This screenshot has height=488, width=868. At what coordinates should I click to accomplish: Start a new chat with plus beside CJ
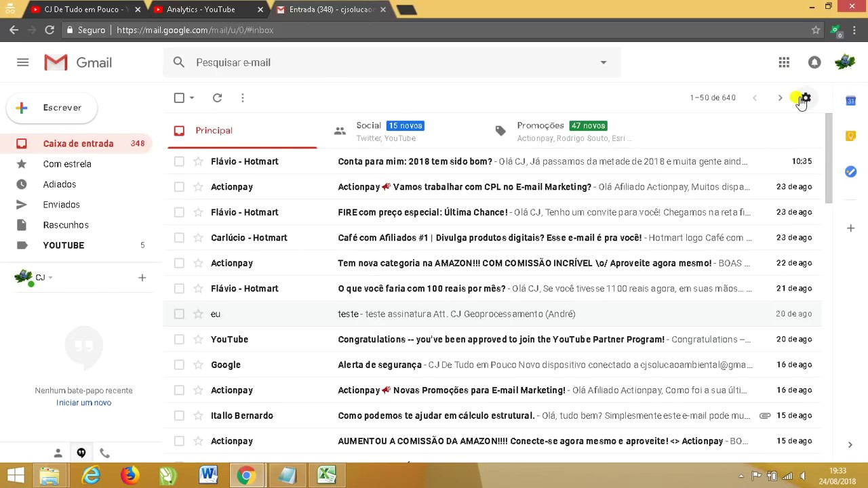point(142,277)
